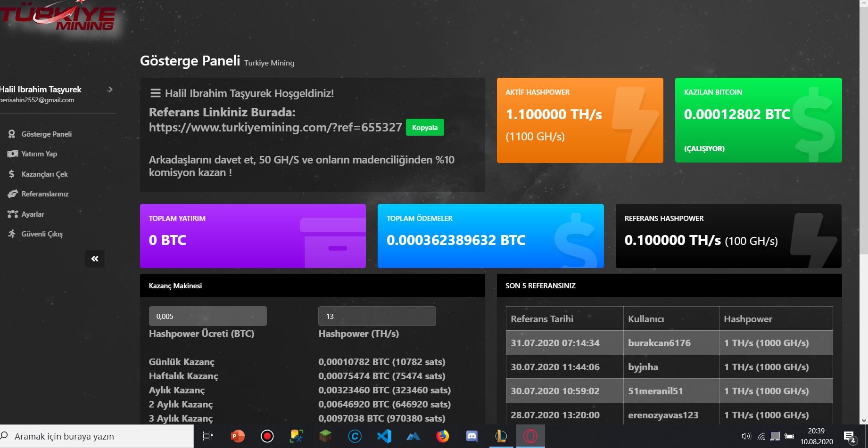Click the Windows search box

(97, 436)
